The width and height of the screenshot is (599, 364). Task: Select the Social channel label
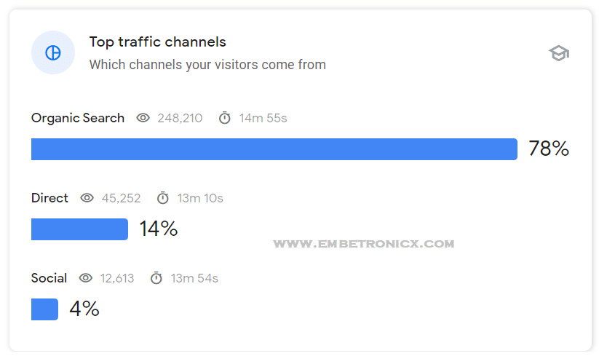49,278
